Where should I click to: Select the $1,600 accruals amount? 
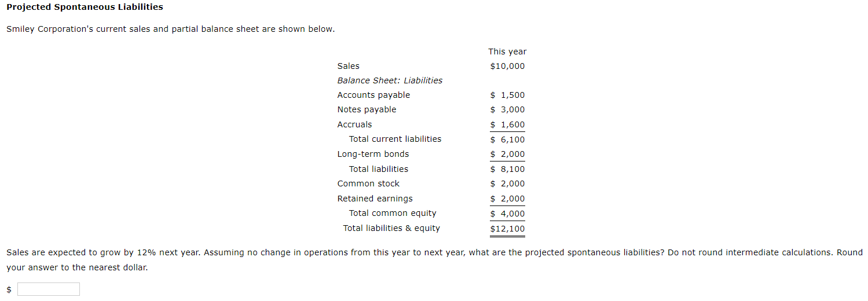coord(507,124)
